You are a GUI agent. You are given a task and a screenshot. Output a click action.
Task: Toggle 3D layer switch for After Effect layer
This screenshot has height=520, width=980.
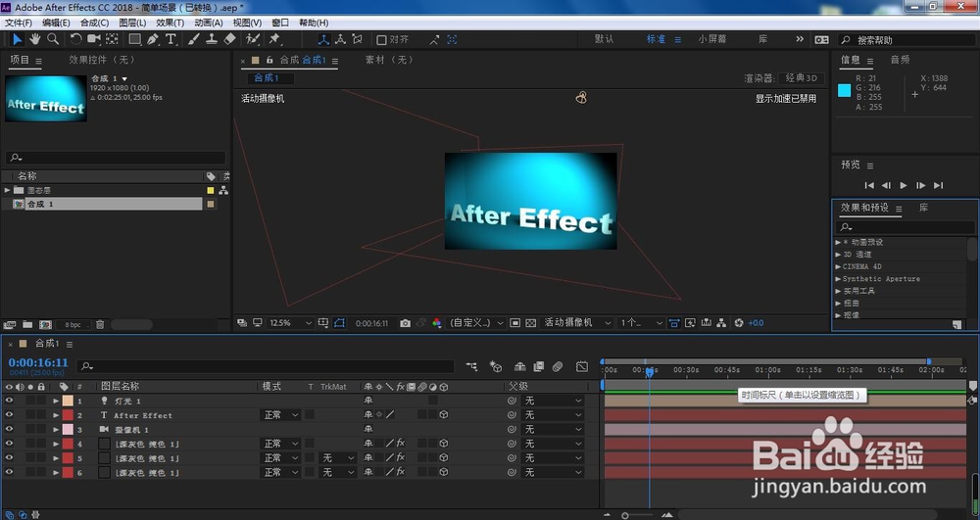pyautogui.click(x=443, y=414)
